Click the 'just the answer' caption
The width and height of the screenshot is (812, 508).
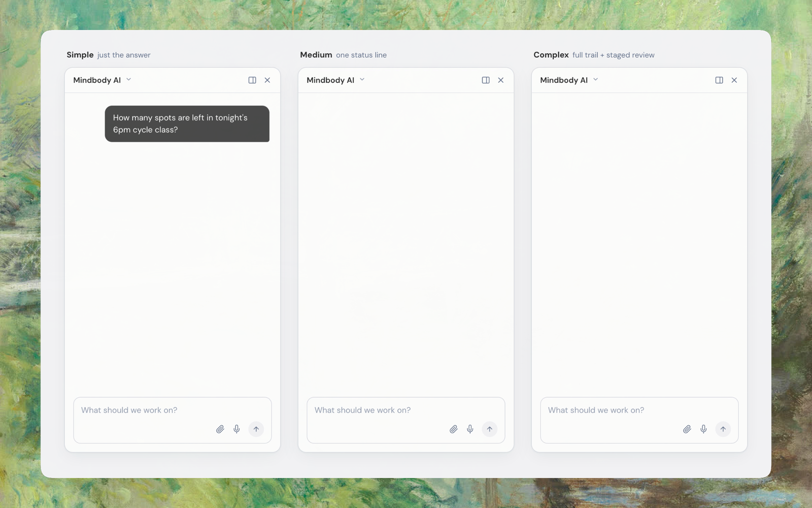tap(124, 55)
